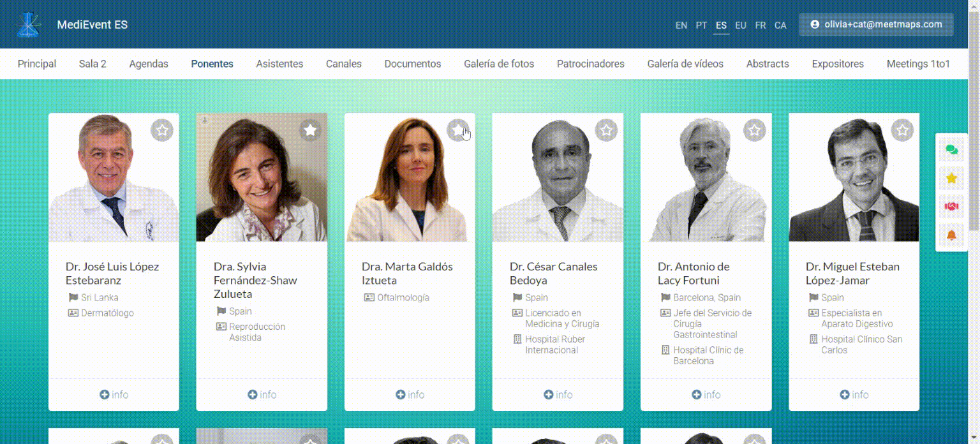
Task: Switch to Canales tab
Action: click(x=344, y=64)
